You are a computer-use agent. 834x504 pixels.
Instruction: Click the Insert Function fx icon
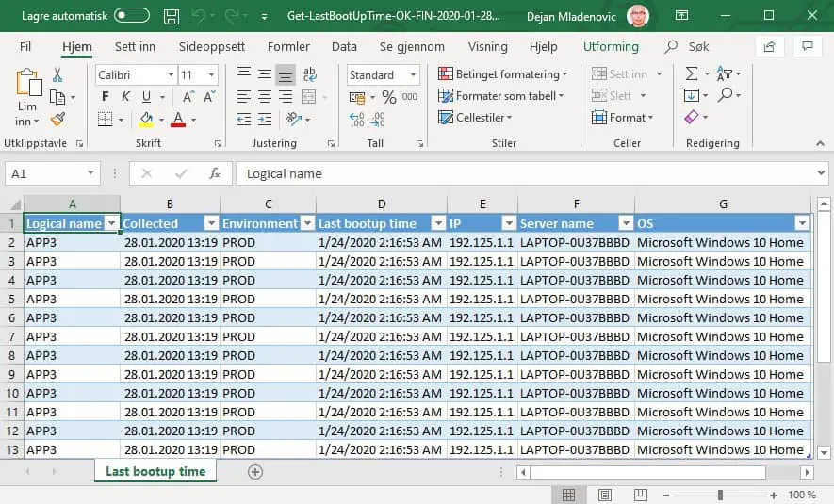(x=214, y=173)
